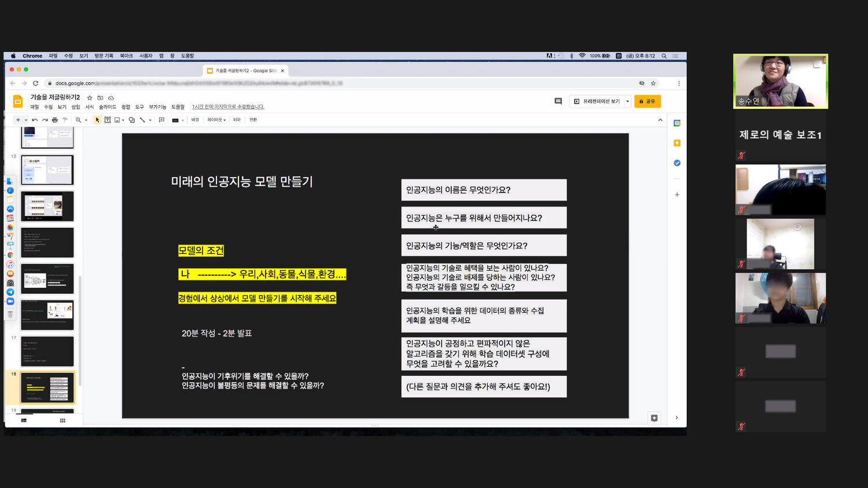Switch to grid view of slides
Viewport: 868px width, 488px height.
62,420
